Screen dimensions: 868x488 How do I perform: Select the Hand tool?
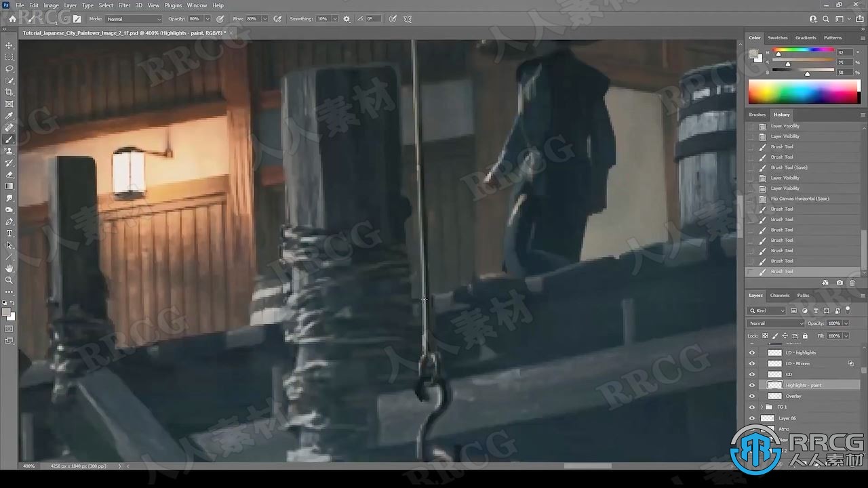pyautogui.click(x=9, y=268)
